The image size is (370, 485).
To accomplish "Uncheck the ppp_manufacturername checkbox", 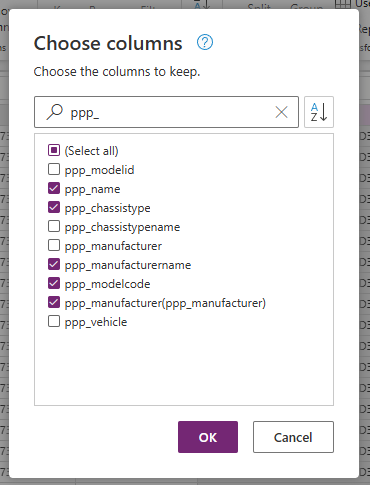I will click(x=54, y=264).
